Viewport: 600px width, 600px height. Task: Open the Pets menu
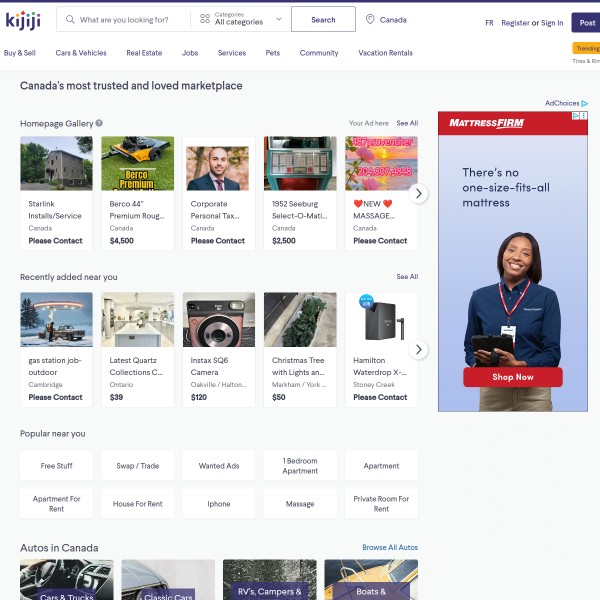pos(273,53)
